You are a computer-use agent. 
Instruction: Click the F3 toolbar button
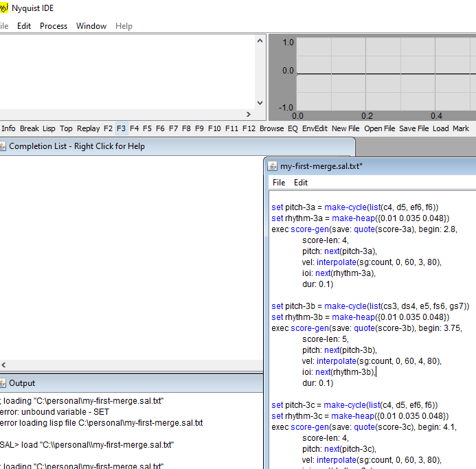pyautogui.click(x=121, y=128)
